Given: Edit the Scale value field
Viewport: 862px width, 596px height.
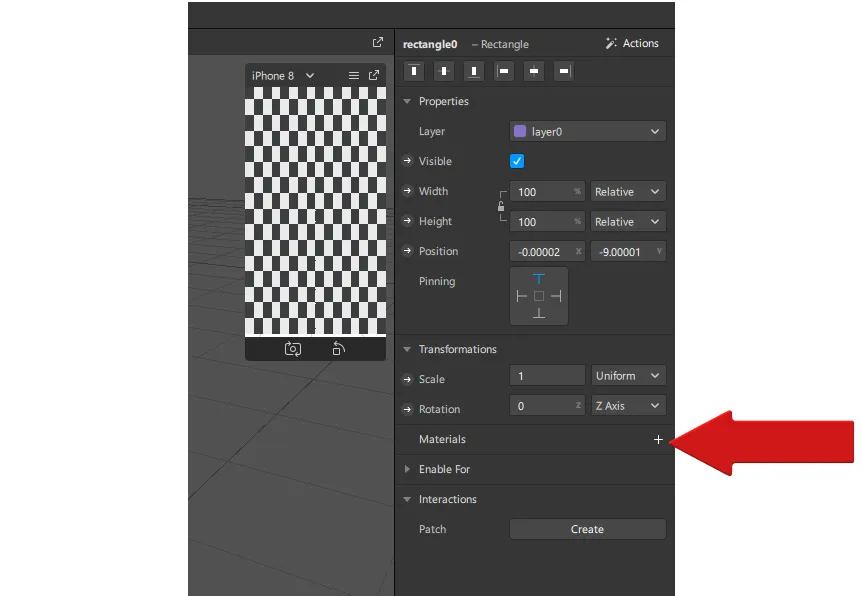Looking at the screenshot, I should (548, 376).
